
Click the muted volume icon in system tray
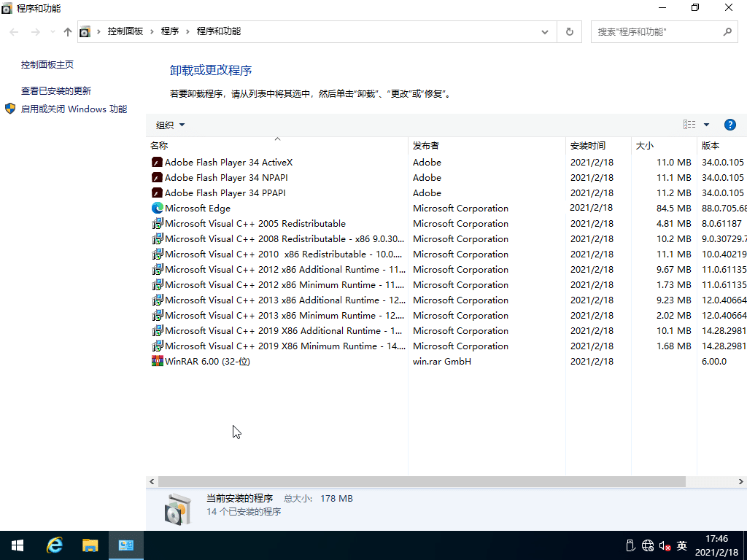(x=664, y=545)
